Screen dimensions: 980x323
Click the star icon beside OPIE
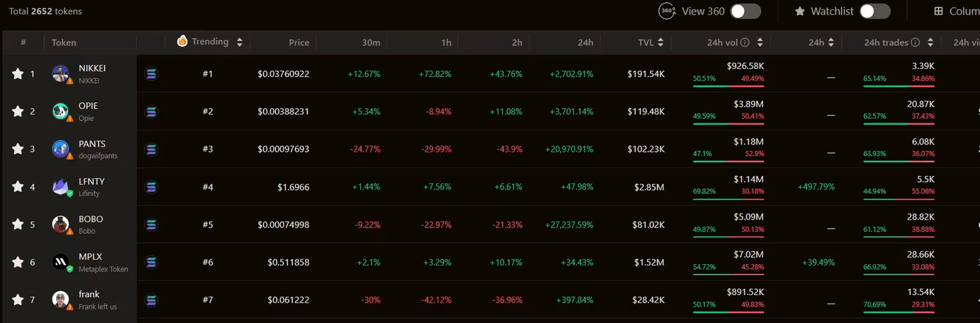[x=18, y=112]
